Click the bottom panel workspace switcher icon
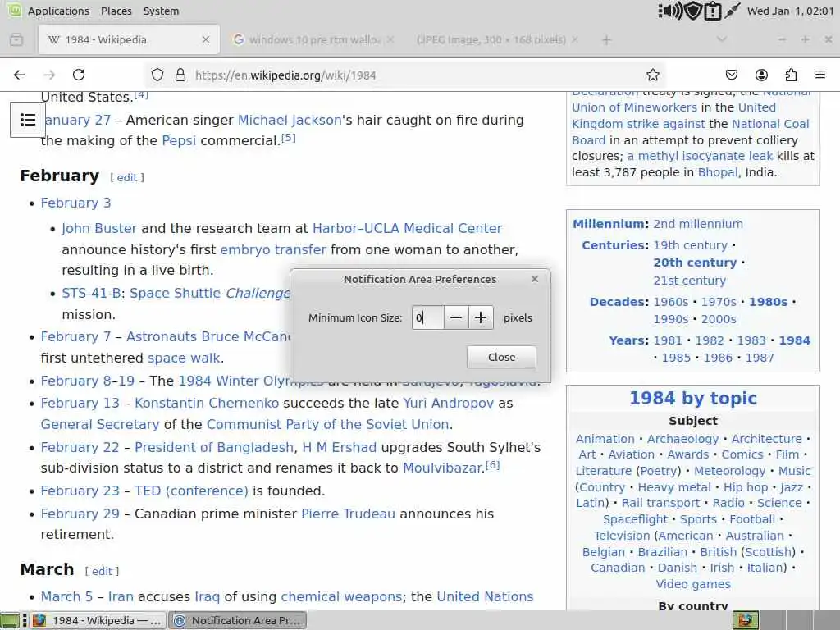The height and width of the screenshot is (630, 840). pos(745,620)
